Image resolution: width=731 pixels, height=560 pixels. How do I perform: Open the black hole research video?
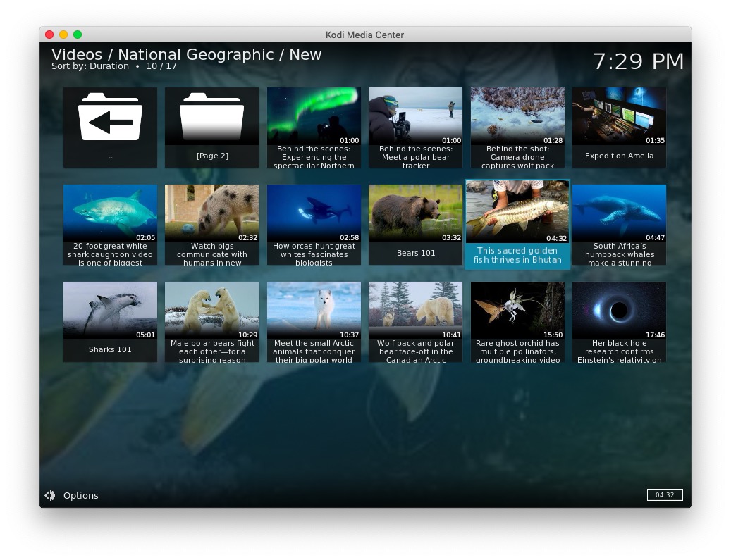pyautogui.click(x=619, y=311)
